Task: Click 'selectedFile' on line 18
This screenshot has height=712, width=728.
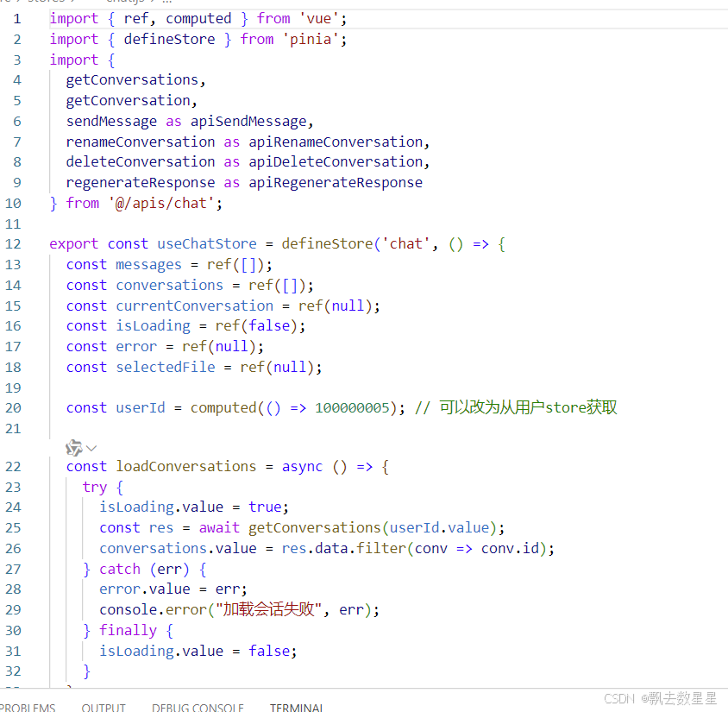Action: [166, 368]
